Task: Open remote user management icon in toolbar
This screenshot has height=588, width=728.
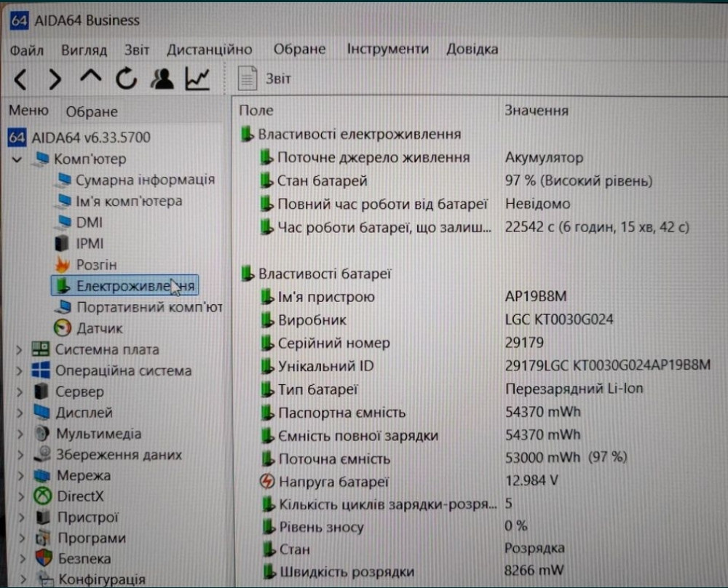Action: pos(162,78)
